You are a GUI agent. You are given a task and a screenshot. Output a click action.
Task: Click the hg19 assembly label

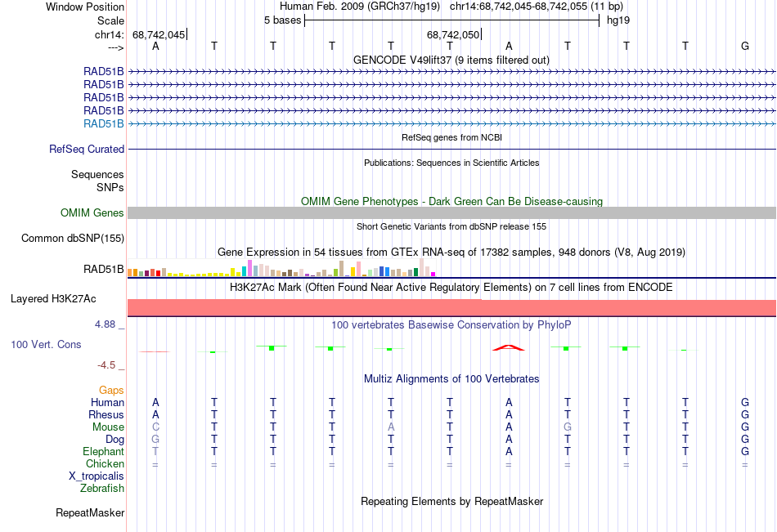click(x=618, y=20)
